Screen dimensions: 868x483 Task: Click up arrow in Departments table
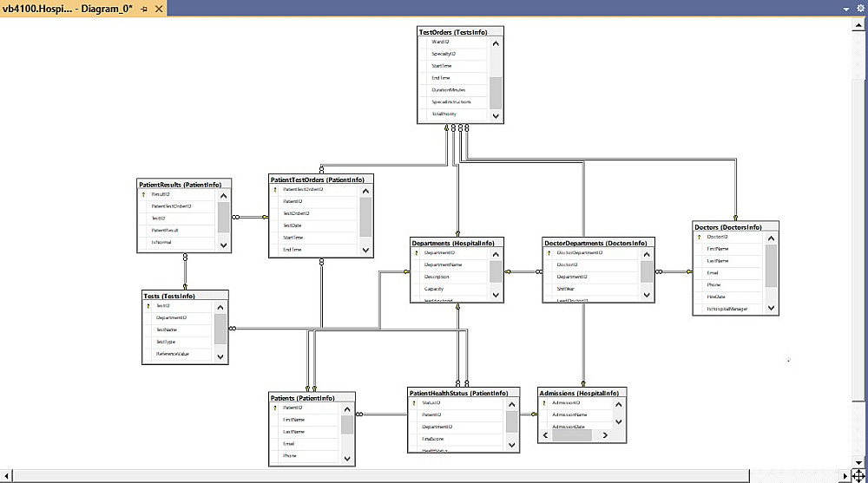point(496,254)
